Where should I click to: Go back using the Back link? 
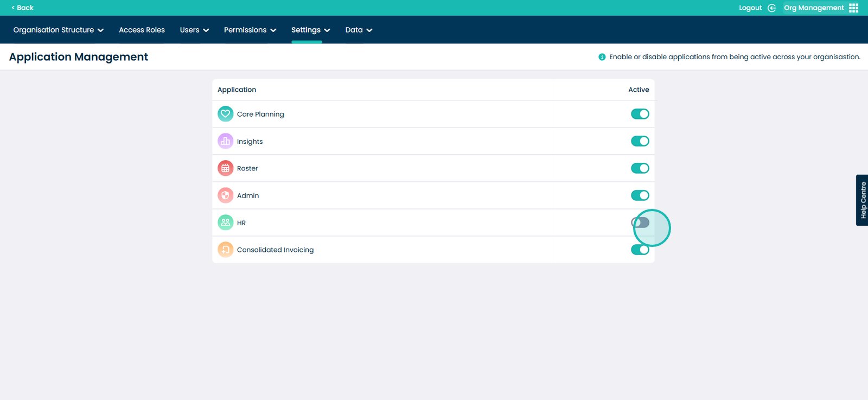[22, 8]
